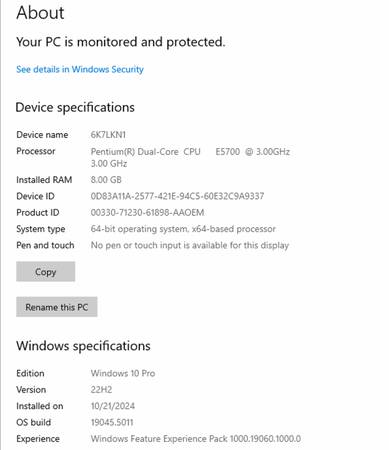This screenshot has height=450, width=389.
Task: Click the Windows specifications heading
Action: [x=83, y=346]
